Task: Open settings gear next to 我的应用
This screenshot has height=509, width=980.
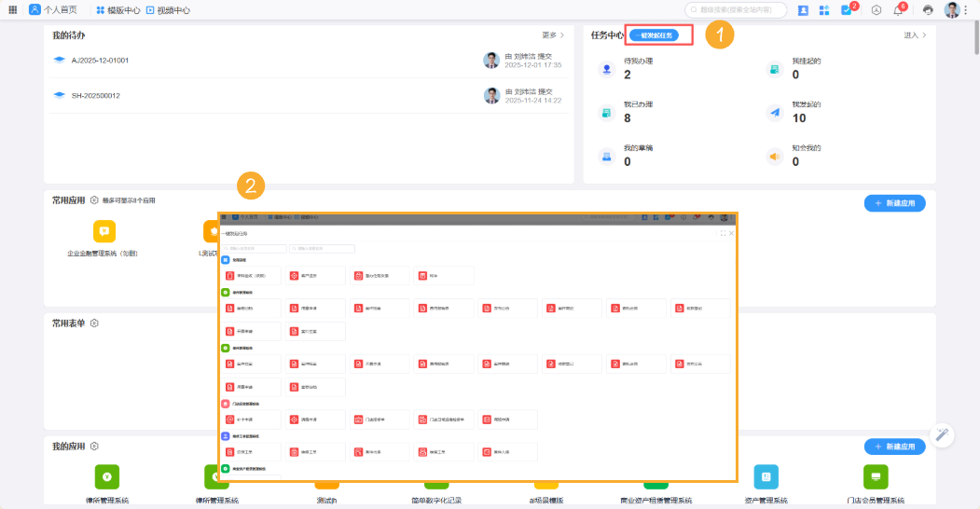Action: coord(94,447)
